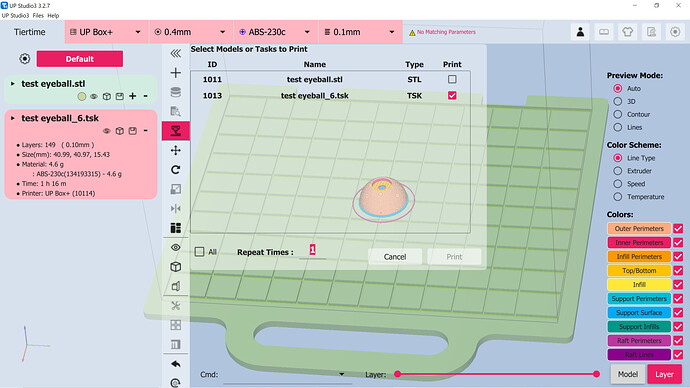
Task: Open the user account icon
Action: coord(580,32)
